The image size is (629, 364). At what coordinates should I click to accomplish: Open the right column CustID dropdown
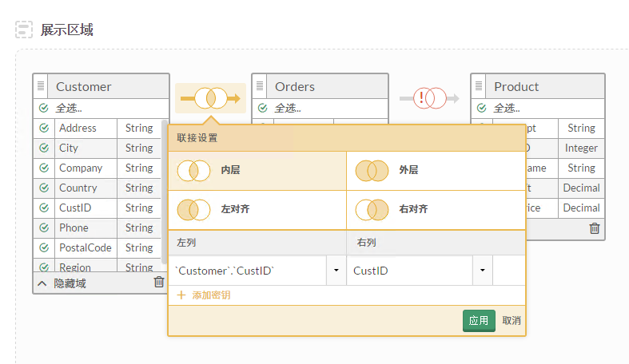[483, 271]
